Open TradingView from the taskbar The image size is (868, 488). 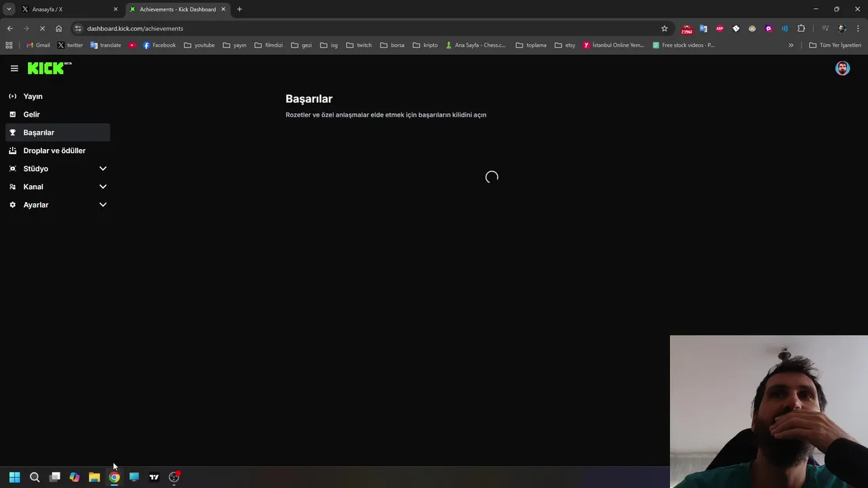coord(154,477)
